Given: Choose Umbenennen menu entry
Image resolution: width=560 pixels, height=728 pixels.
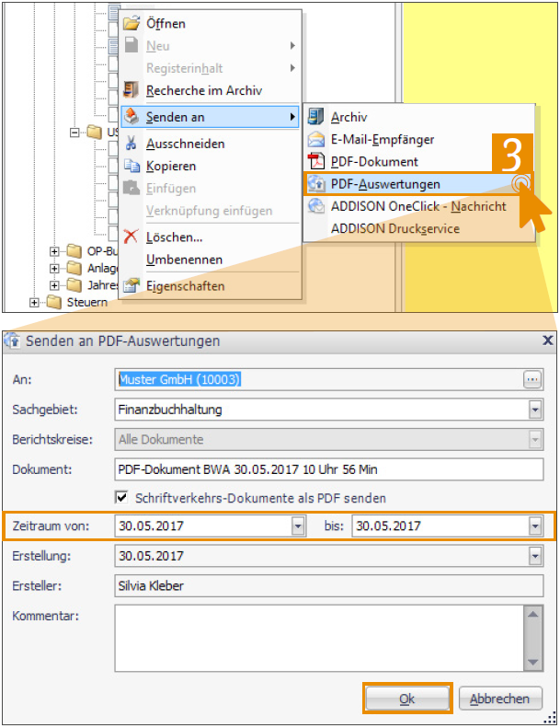Looking at the screenshot, I should click(x=211, y=259).
